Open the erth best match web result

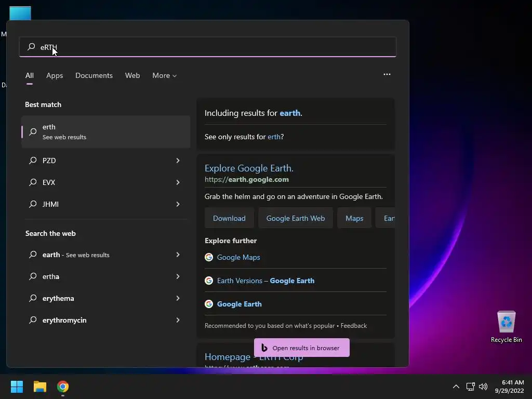pos(106,131)
